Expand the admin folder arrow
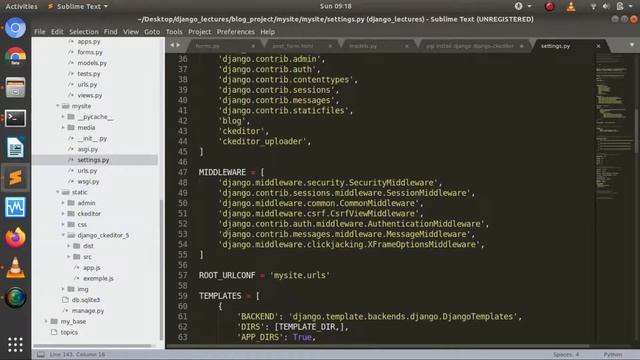The image size is (640, 360). [63, 203]
